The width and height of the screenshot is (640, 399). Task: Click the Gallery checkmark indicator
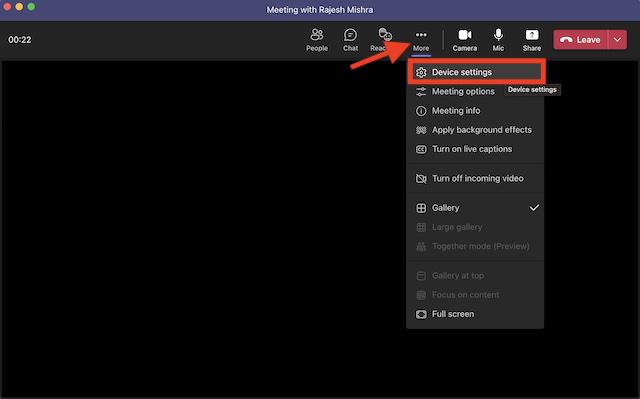[x=534, y=208]
